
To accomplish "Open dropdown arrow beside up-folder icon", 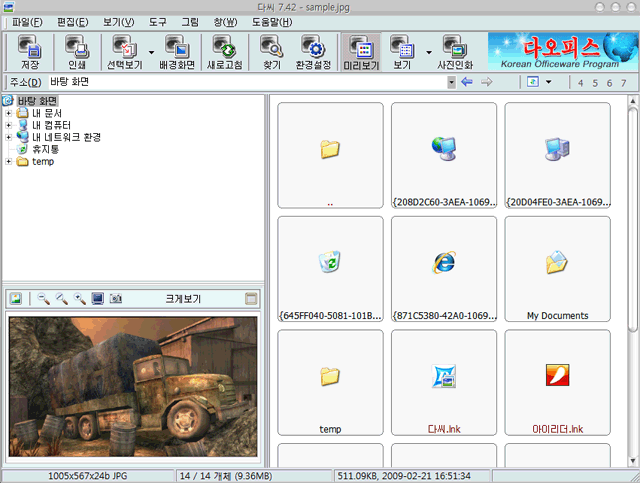I will [x=549, y=82].
